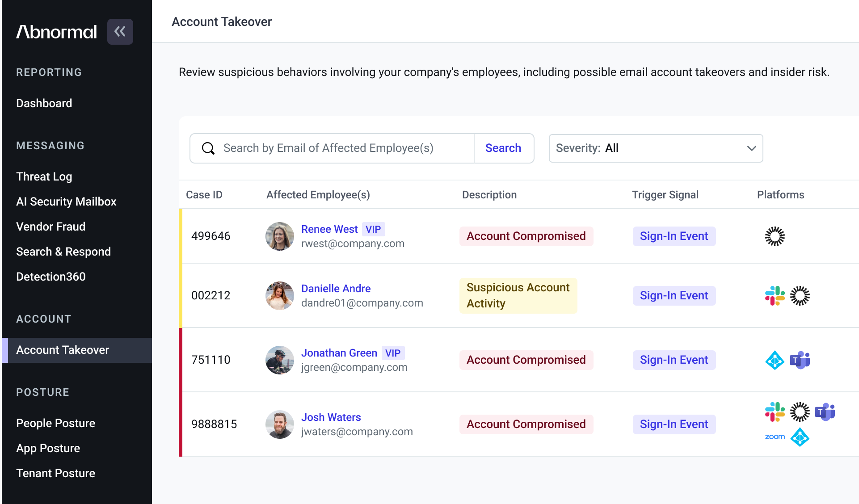The width and height of the screenshot is (859, 504).
Task: Click Okta platform icon in Renee West row
Action: [x=775, y=236]
